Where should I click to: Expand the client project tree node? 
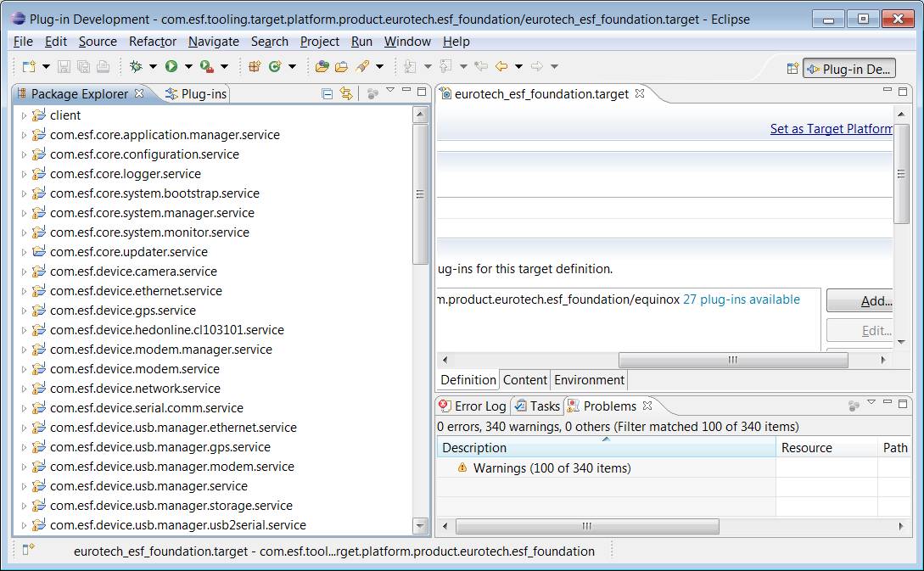pos(24,115)
